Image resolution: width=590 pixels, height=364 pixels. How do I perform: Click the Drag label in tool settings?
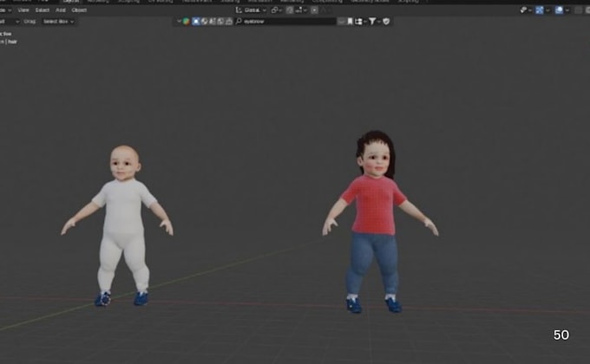[x=29, y=22]
